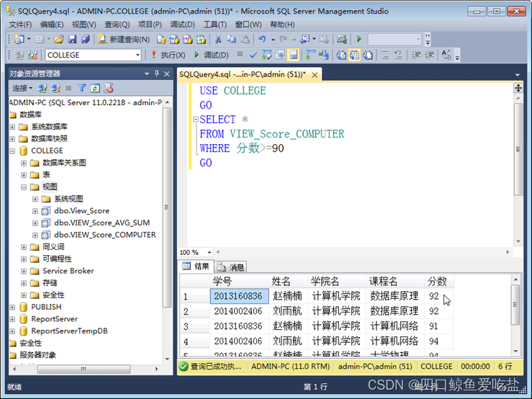
Task: Open the 文件(F) menu
Action: tap(20, 24)
